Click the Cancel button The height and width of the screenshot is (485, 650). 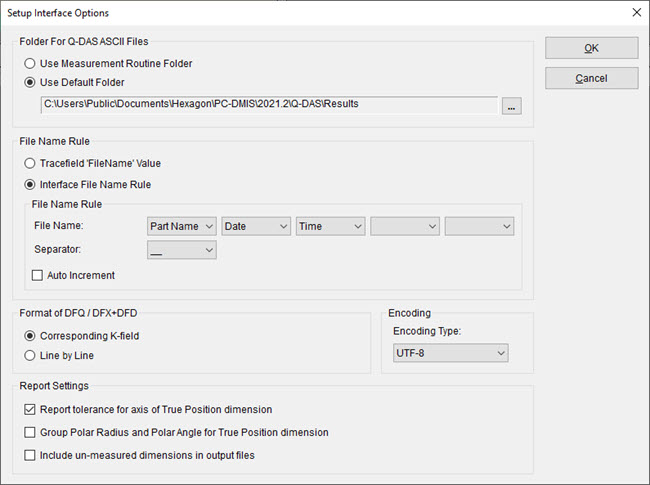(x=591, y=78)
